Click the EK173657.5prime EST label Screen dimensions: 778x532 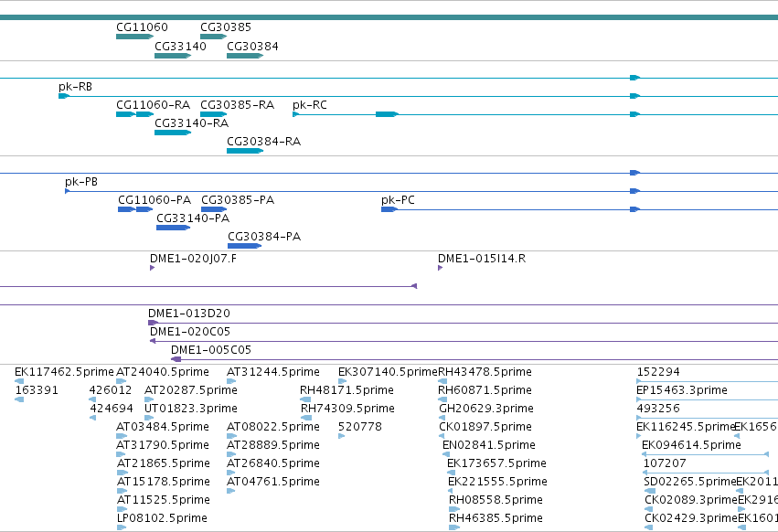[x=496, y=464]
